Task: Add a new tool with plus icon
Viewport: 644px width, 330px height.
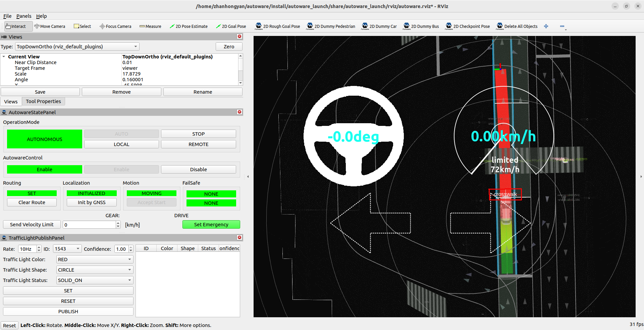Action: 546,26
